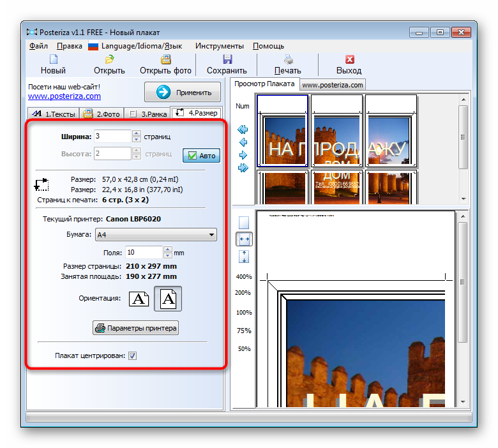Toggle the Плакат центрирован checkbox
This screenshot has width=498, height=448.
click(x=132, y=356)
